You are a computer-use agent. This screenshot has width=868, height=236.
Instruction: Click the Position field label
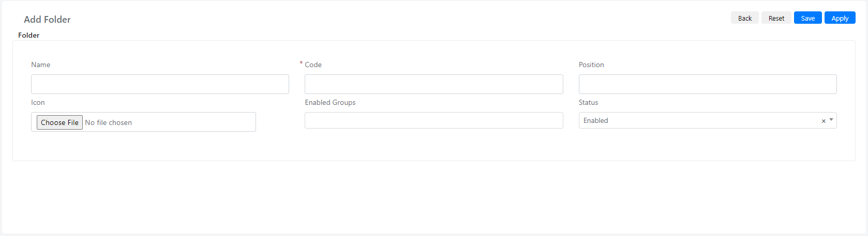tap(591, 65)
